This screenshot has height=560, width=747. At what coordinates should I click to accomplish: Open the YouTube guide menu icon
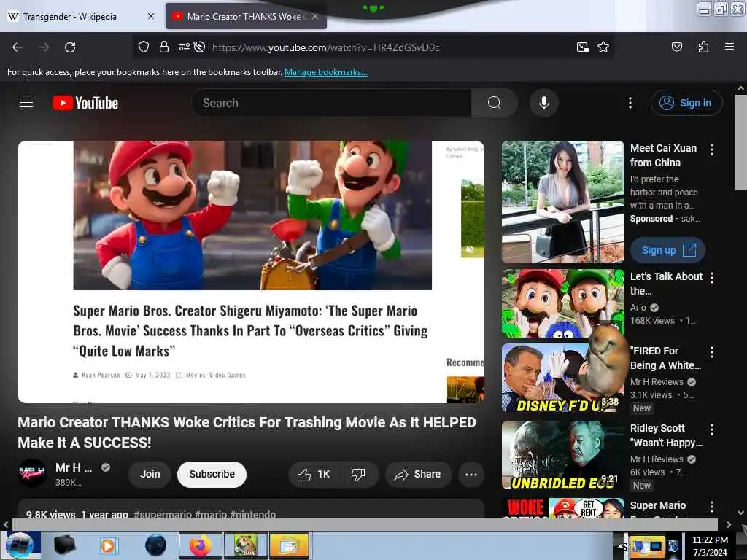[x=26, y=102]
